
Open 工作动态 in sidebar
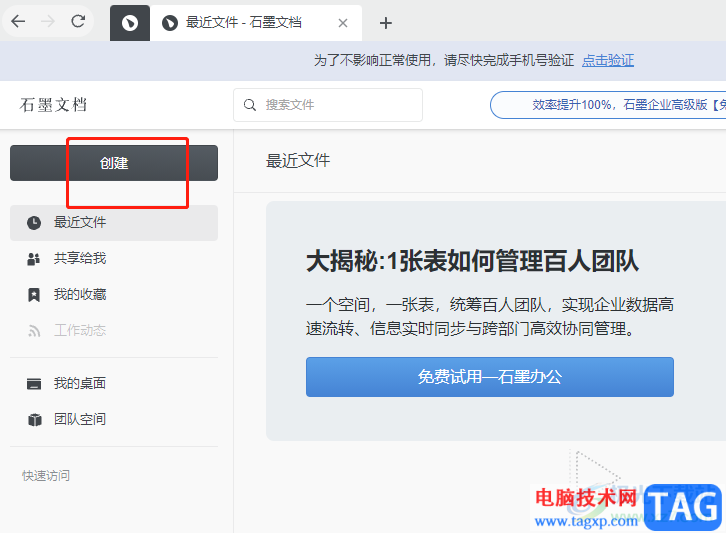(x=114, y=330)
